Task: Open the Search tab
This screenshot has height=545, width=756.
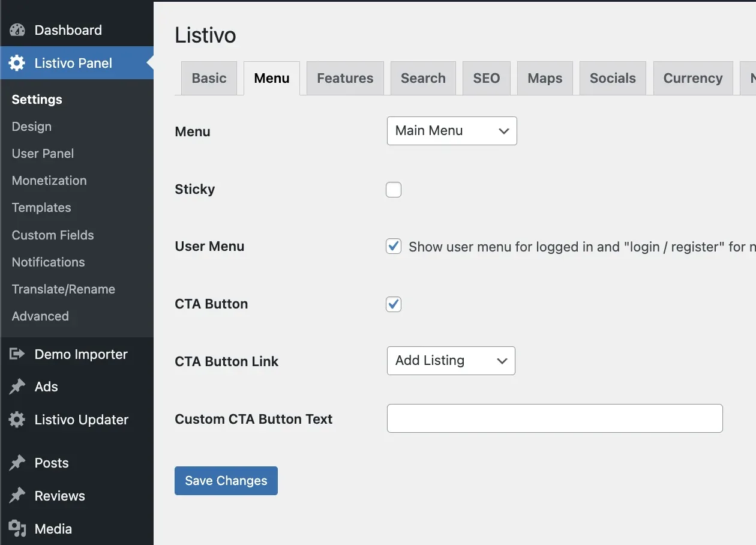Action: (423, 78)
